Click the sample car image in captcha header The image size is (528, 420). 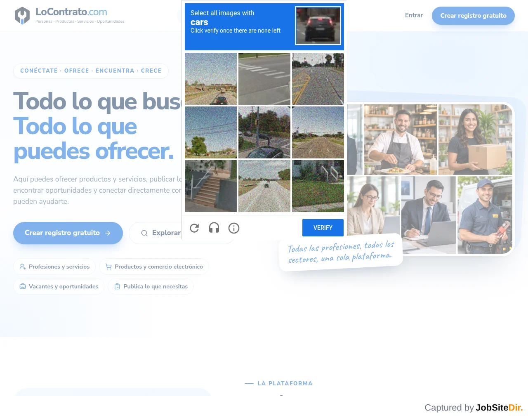tap(318, 25)
